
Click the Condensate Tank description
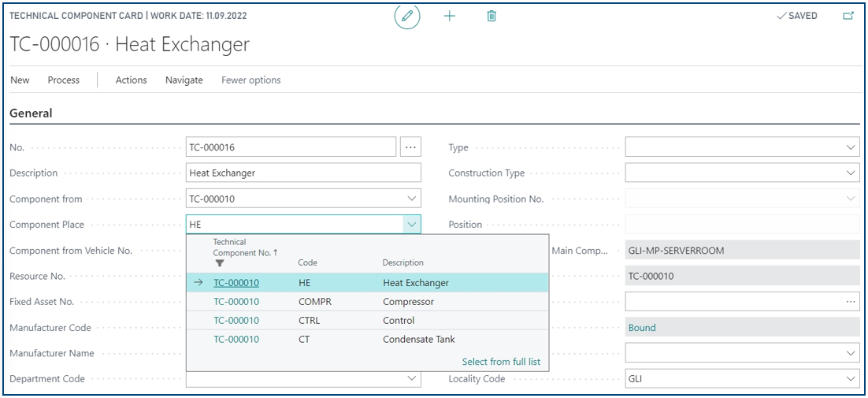click(419, 339)
